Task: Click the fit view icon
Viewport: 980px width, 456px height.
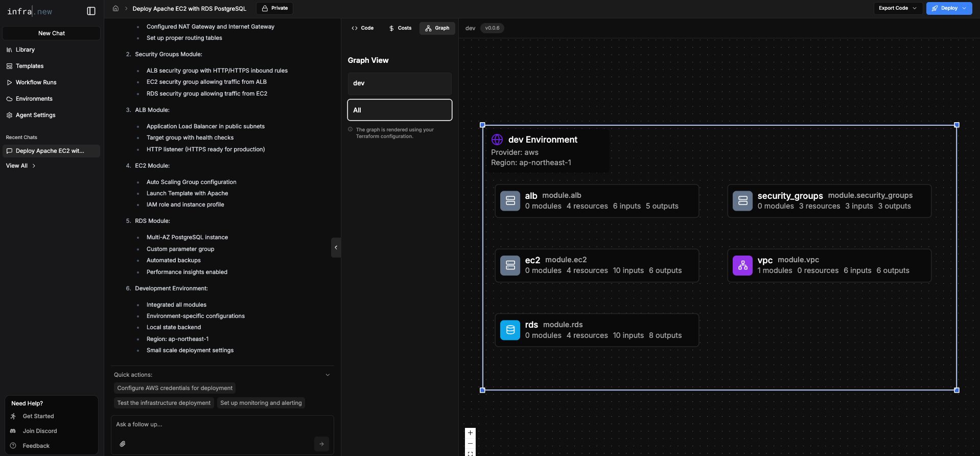Action: pyautogui.click(x=470, y=453)
